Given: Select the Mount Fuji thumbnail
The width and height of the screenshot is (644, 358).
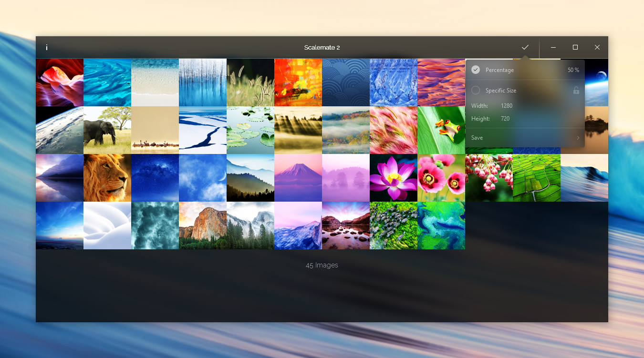Looking at the screenshot, I should [298, 178].
